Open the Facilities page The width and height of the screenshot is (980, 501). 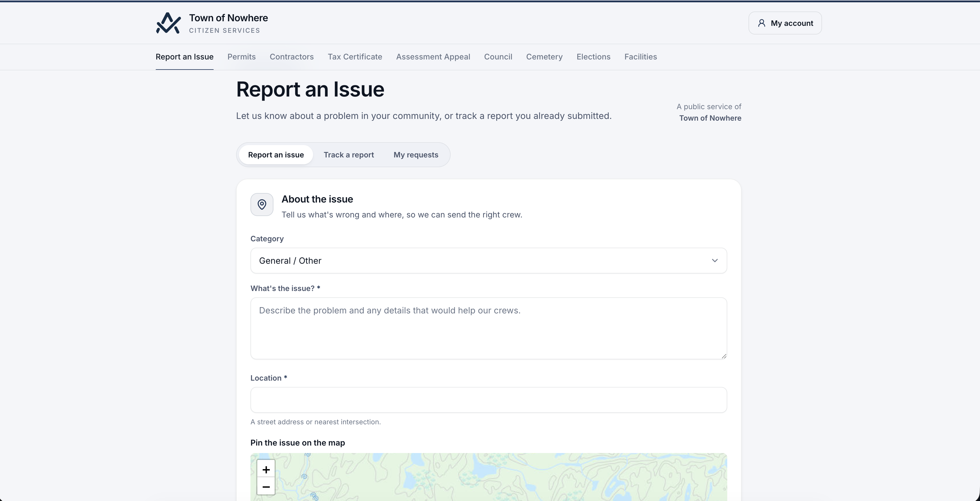[x=641, y=57]
